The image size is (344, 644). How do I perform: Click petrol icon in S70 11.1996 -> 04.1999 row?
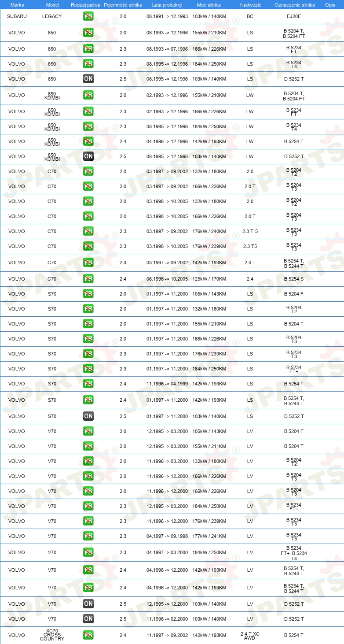pos(88,384)
